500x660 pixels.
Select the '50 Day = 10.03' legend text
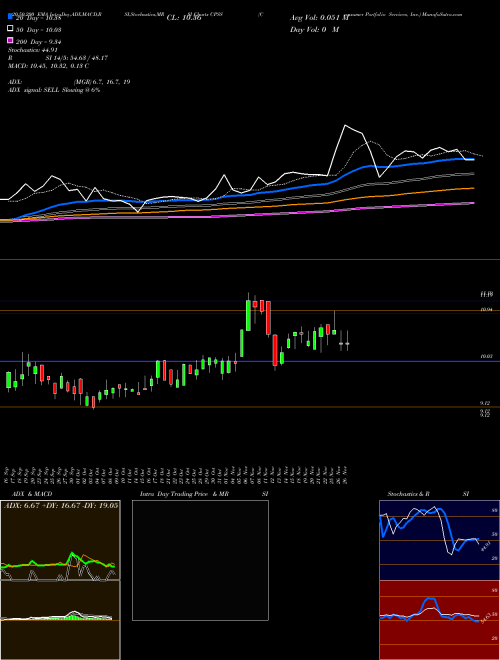point(38,30)
